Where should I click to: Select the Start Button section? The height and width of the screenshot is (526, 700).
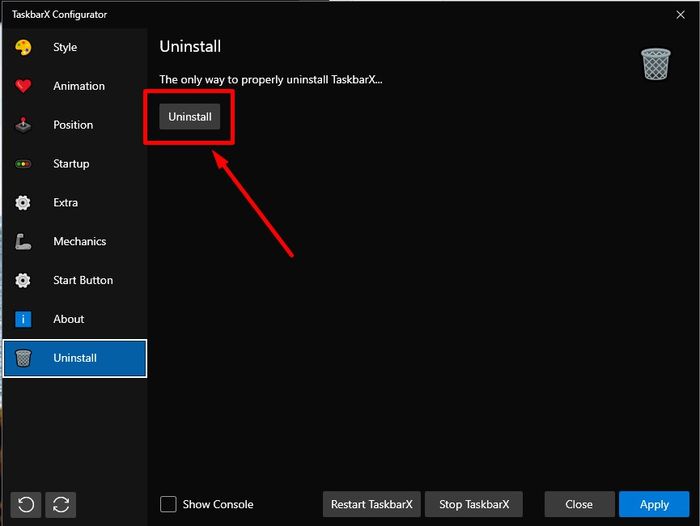75,280
